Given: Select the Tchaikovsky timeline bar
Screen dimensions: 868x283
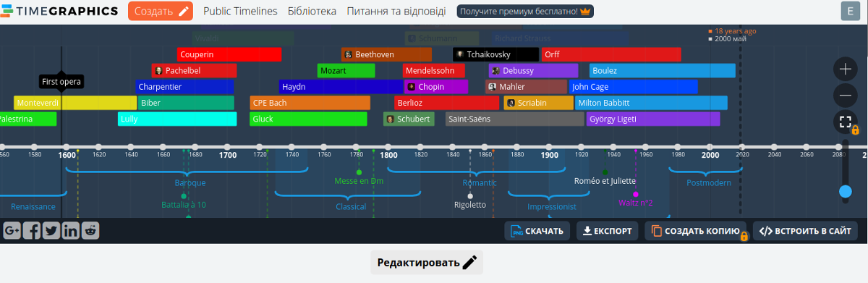Looking at the screenshot, I should (x=495, y=54).
